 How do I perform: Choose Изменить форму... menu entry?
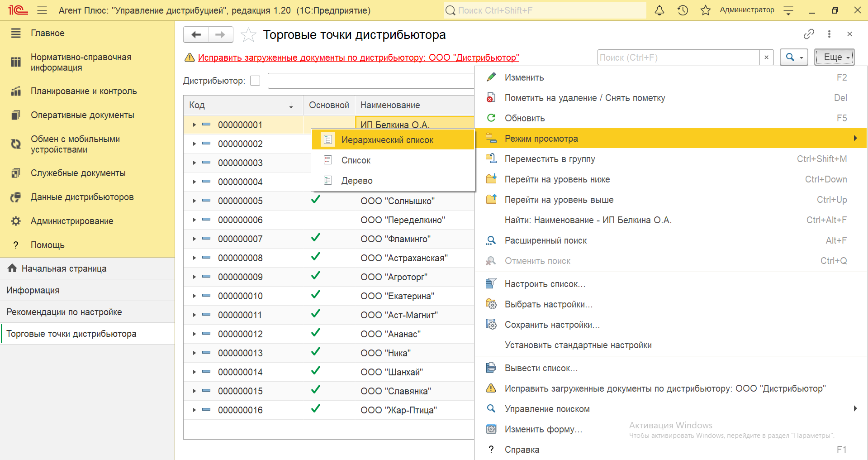pos(671,429)
